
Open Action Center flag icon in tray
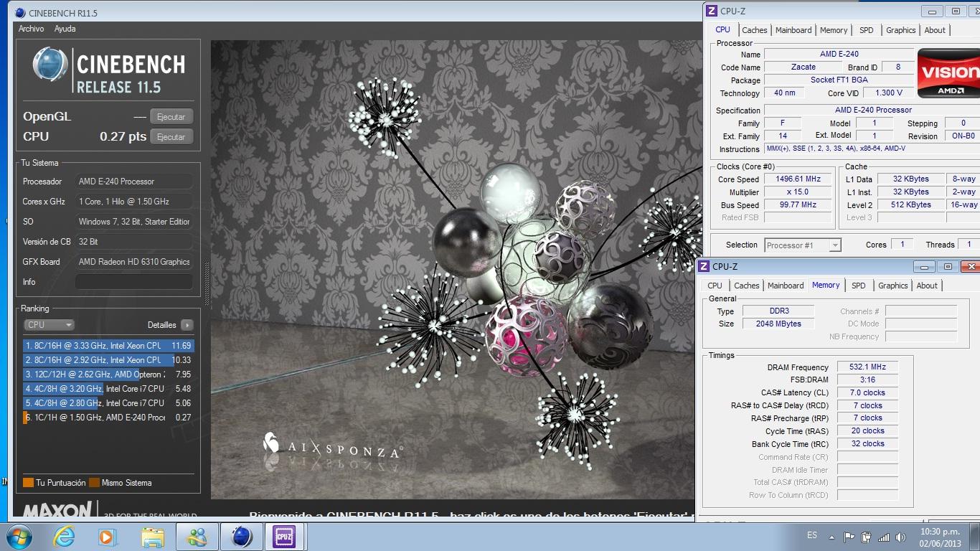[x=849, y=537]
